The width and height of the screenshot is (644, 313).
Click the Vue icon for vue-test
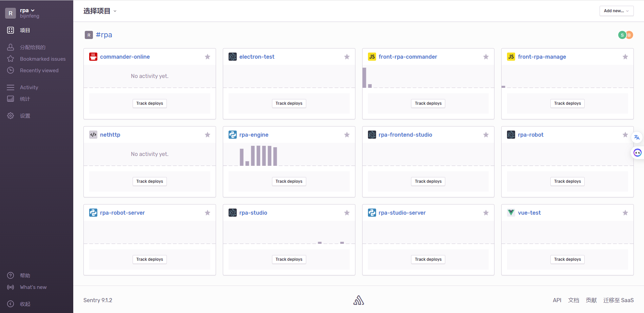(x=511, y=213)
